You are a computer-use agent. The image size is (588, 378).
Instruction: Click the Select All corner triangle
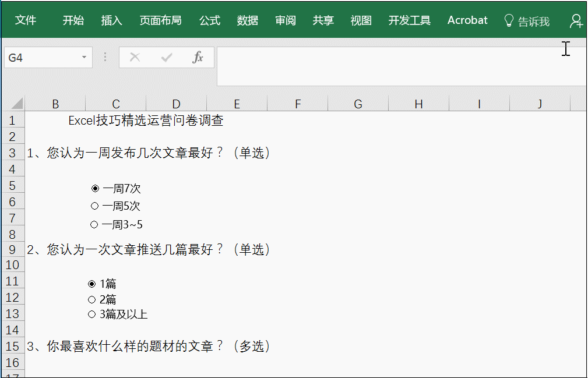[16, 104]
